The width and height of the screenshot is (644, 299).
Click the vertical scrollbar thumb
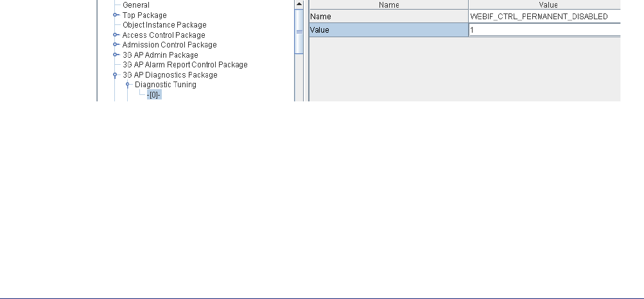pyautogui.click(x=299, y=31)
